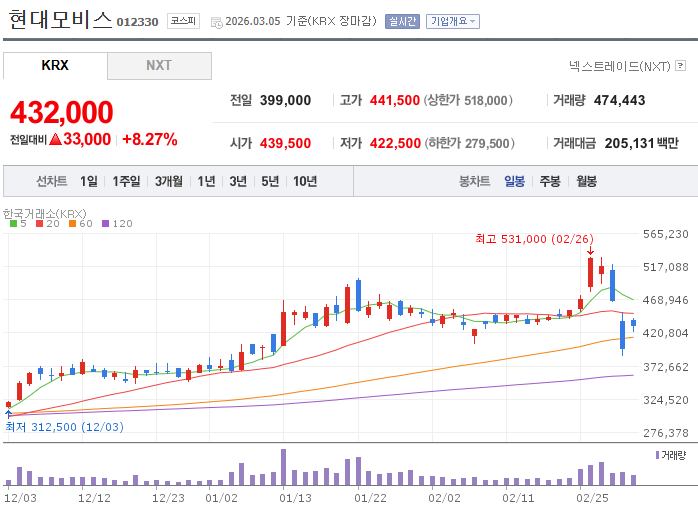Click the low price 422,500

pyautogui.click(x=395, y=143)
